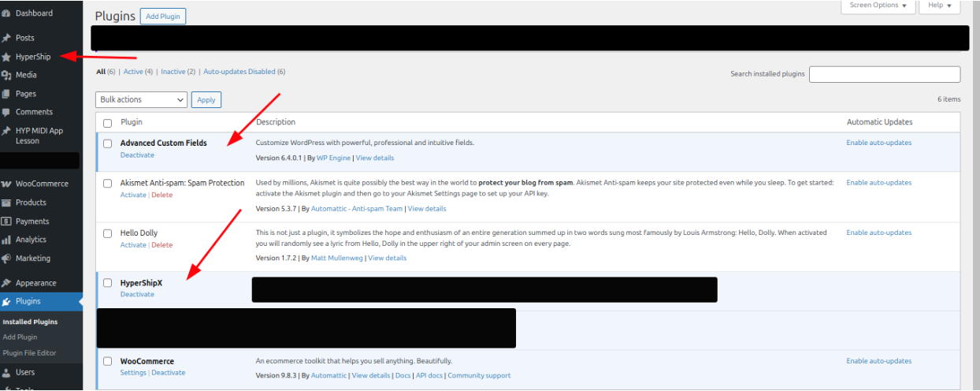The width and height of the screenshot is (980, 391).
Task: Deactivate the HyperShipX plugin
Action: 137,294
